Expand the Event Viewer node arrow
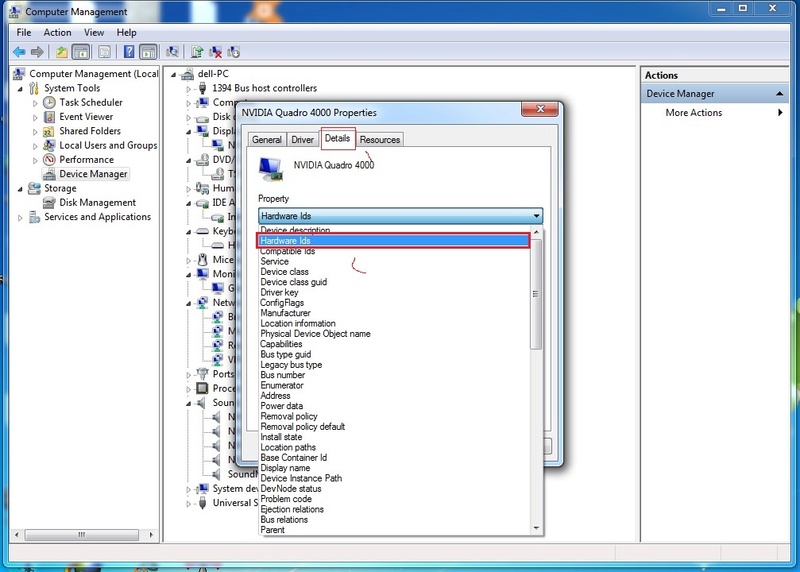This screenshot has height=572, width=800. (35, 117)
